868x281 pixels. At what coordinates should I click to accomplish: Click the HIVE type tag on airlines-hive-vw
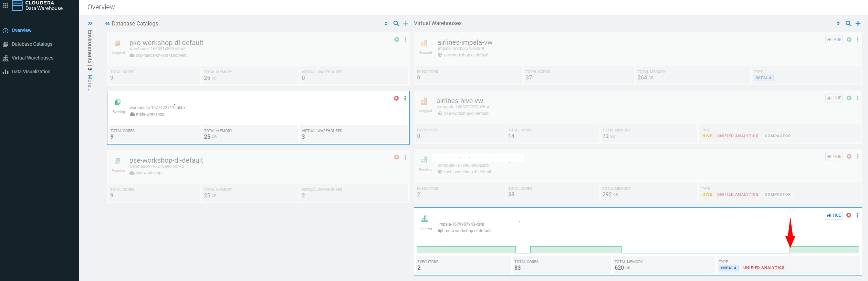707,136
